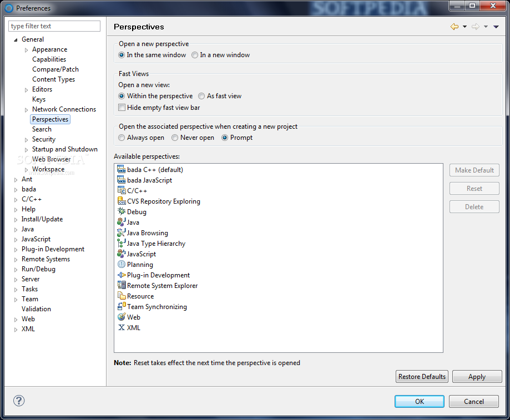
Task: Expand the Team tree node
Action: pyautogui.click(x=16, y=300)
